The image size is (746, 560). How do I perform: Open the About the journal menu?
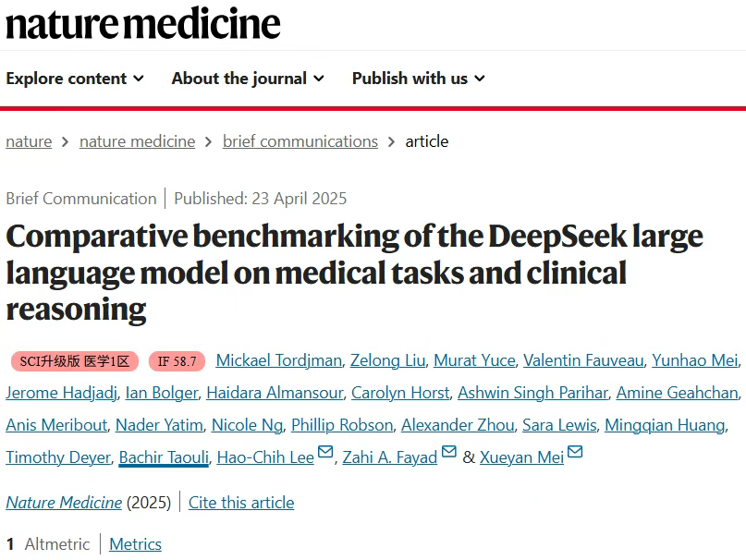(x=248, y=78)
